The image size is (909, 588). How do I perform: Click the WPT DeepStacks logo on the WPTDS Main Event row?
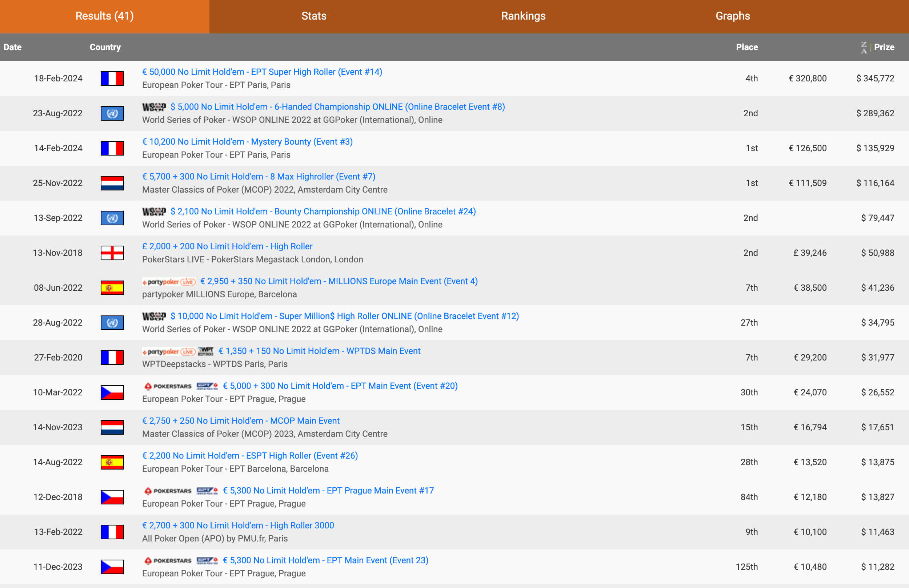click(206, 351)
